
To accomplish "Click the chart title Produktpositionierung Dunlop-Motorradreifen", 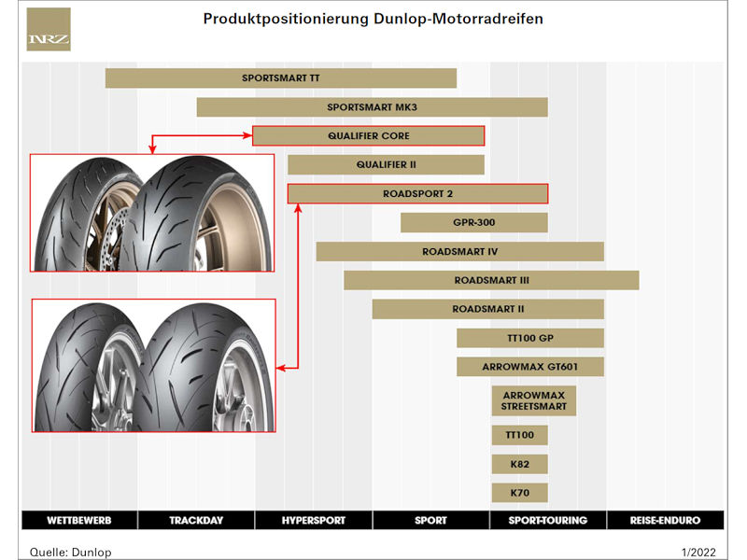I will pyautogui.click(x=373, y=19).
